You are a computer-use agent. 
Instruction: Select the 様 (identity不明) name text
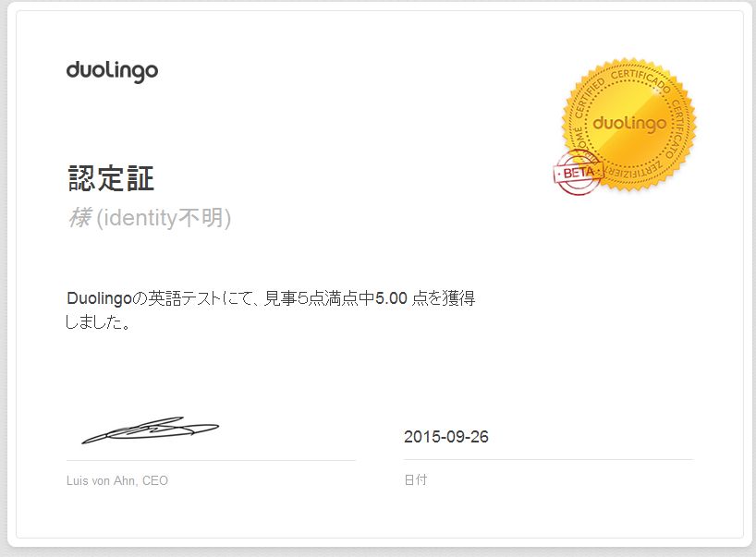click(x=150, y=218)
